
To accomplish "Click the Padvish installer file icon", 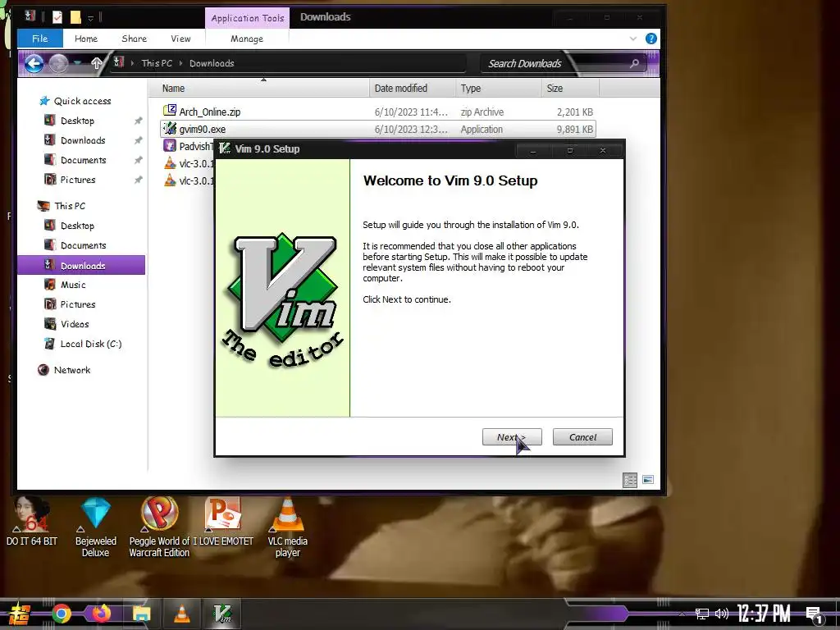I will tap(170, 146).
